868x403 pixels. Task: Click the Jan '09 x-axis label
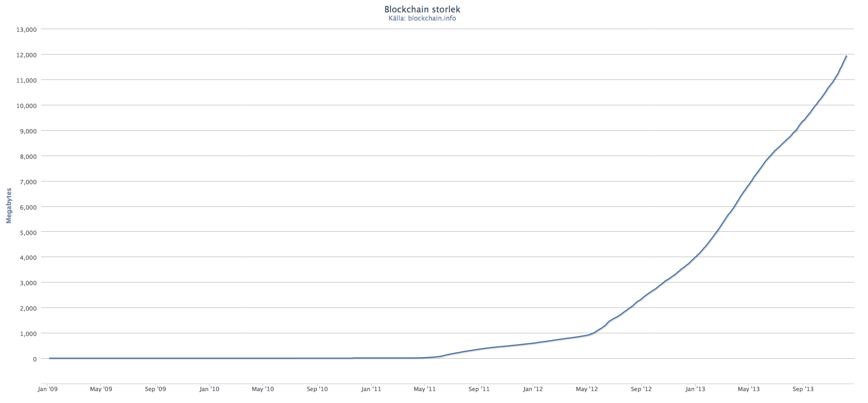pyautogui.click(x=48, y=389)
